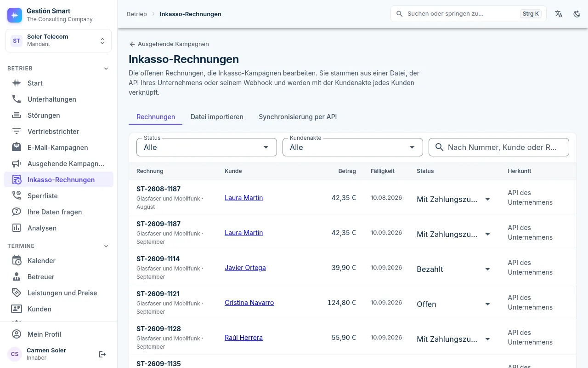Change Bezahlt status of ST-2609-1114

[x=454, y=269]
